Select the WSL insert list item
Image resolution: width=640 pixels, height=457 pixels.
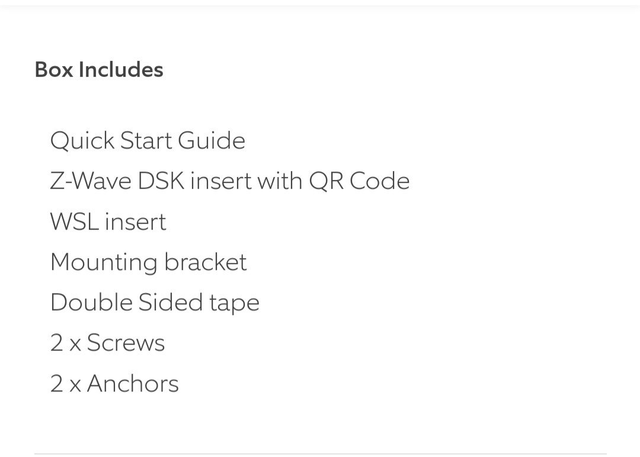pos(108,222)
